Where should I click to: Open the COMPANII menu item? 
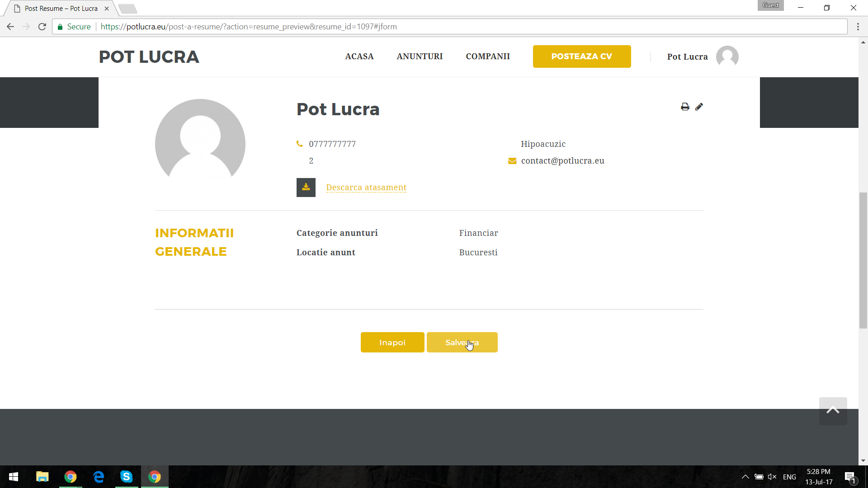pos(488,56)
